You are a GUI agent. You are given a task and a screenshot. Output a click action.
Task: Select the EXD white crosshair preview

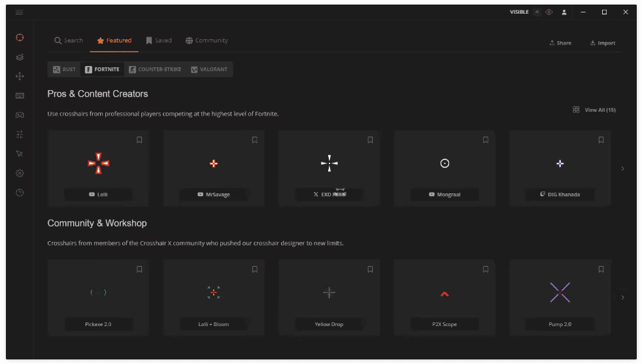(x=329, y=163)
